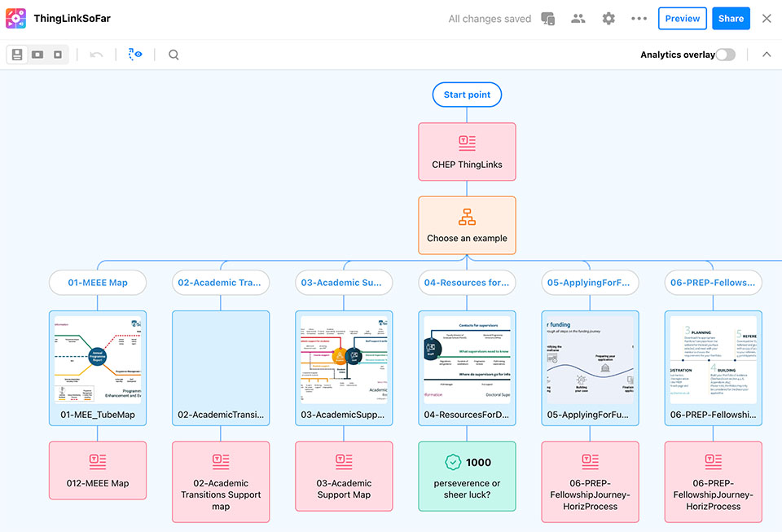Open the settings gear
The width and height of the screenshot is (782, 532).
click(x=608, y=19)
